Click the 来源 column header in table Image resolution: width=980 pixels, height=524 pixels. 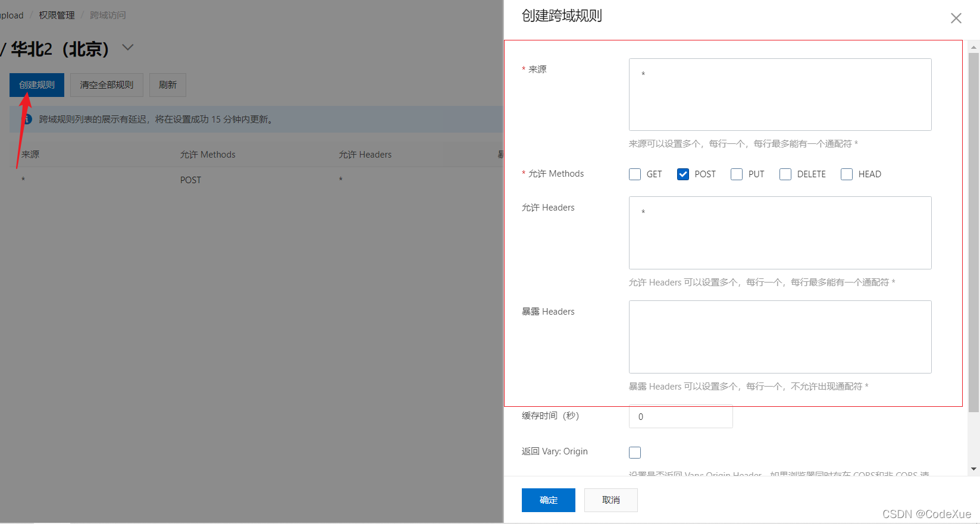(30, 155)
